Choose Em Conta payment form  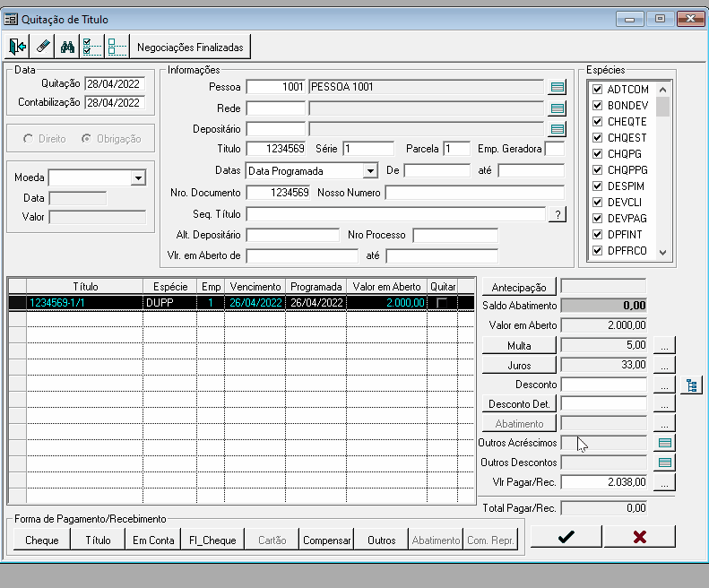153,540
